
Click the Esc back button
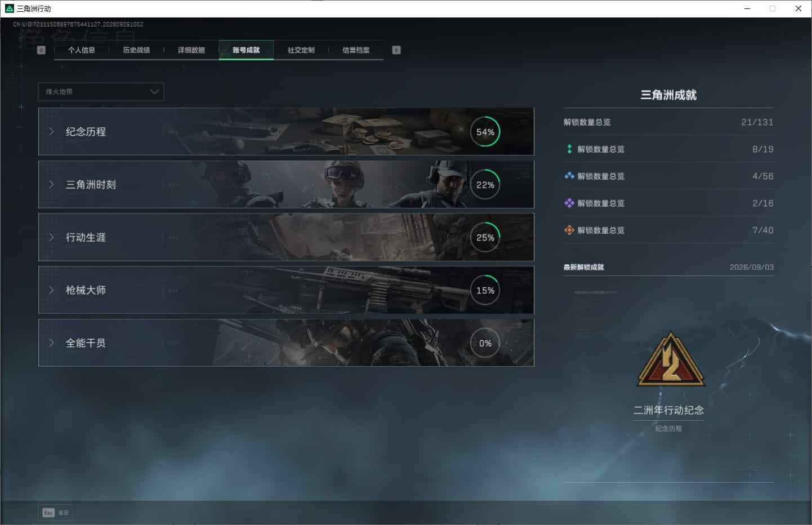pyautogui.click(x=56, y=513)
